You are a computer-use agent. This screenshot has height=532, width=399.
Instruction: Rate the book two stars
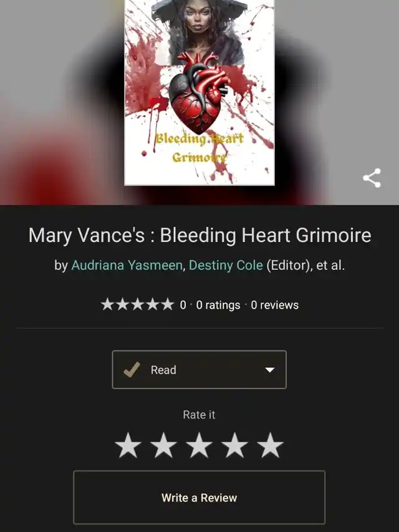click(x=163, y=445)
